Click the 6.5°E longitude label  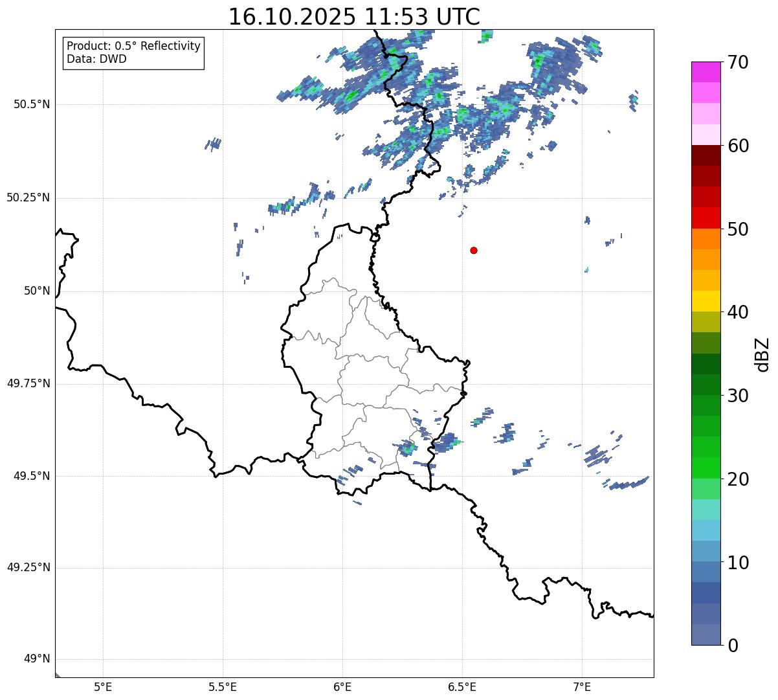[462, 686]
